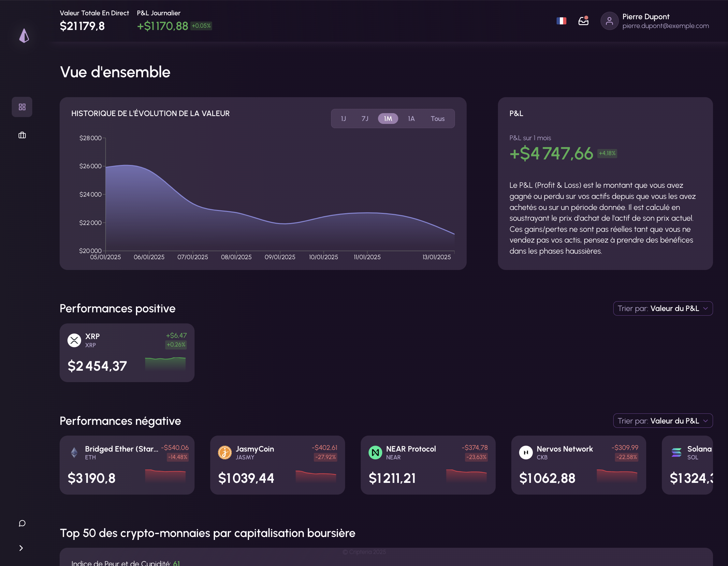The image size is (728, 566).
Task: Open the notifications inbox icon
Action: (x=583, y=21)
